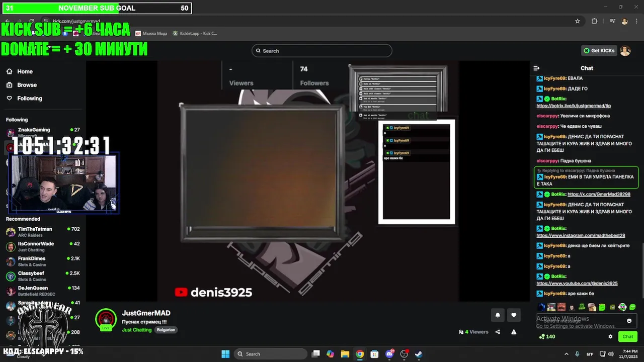Open the emoji picker in the message box
The width and height of the screenshot is (644, 362).
click(x=629, y=321)
